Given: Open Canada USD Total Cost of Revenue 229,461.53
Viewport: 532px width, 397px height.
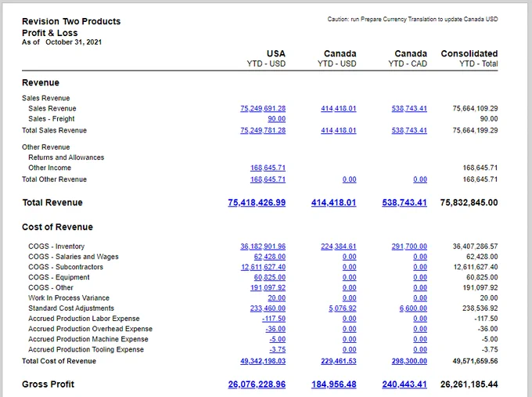Looking at the screenshot, I should (339, 361).
